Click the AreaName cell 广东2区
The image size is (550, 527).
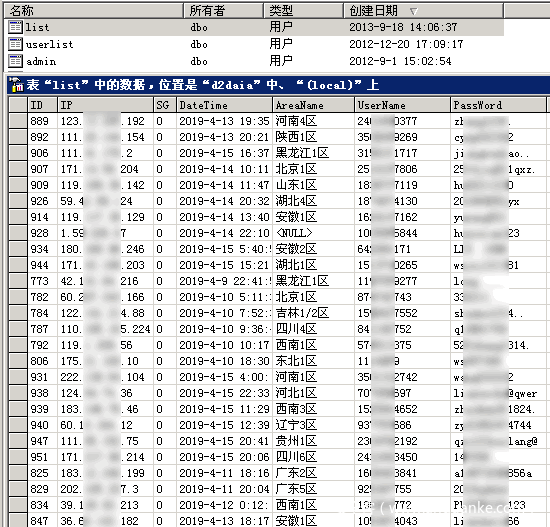click(x=313, y=473)
